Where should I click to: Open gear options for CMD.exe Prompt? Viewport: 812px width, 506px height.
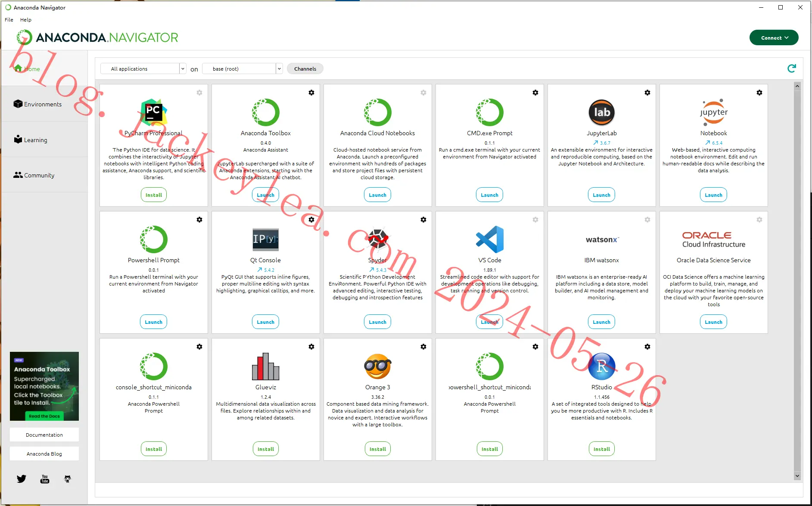pyautogui.click(x=535, y=93)
